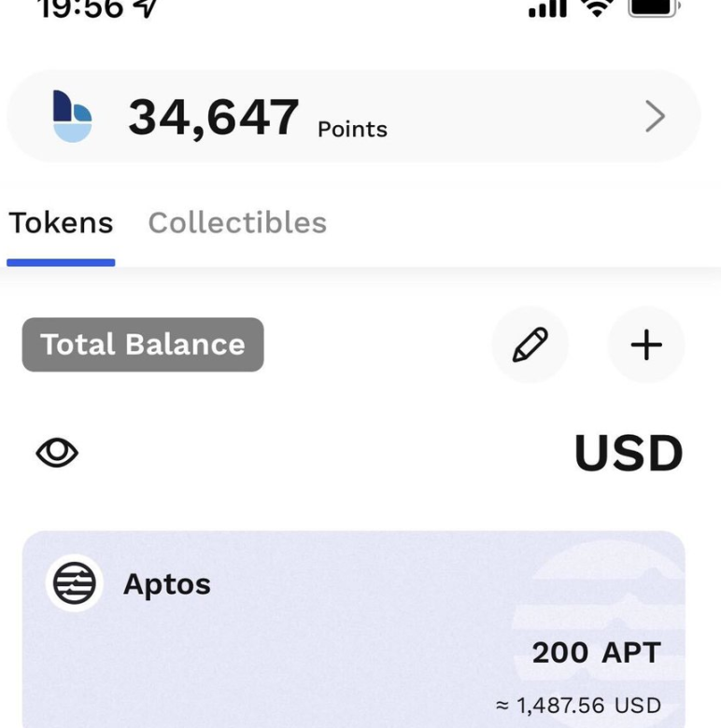Tap the location arrow status icon

pos(147,7)
